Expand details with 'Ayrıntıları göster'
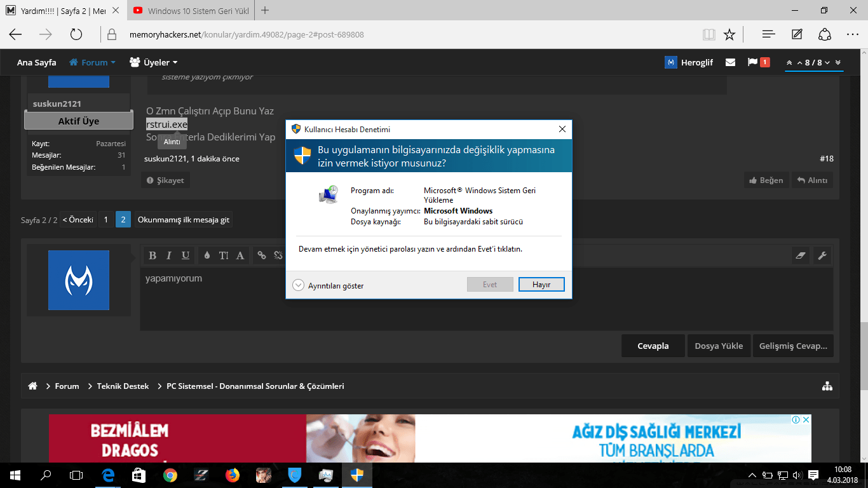Image resolution: width=868 pixels, height=488 pixels. tap(329, 286)
